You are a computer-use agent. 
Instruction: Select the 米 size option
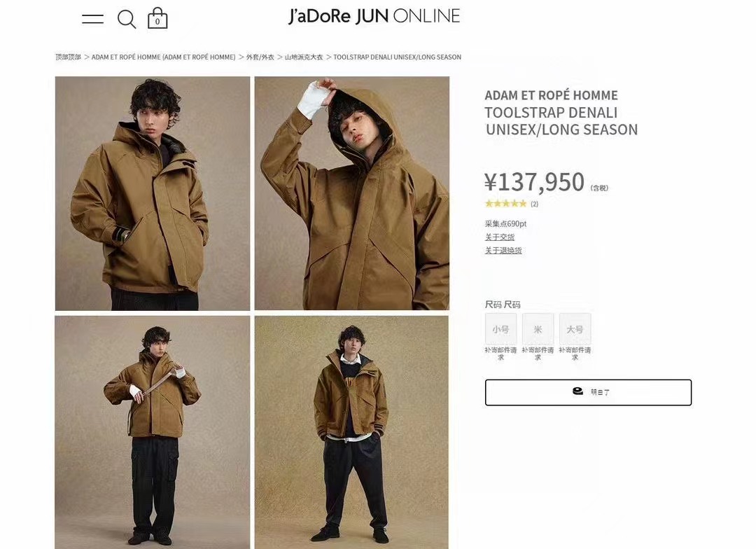tap(538, 329)
